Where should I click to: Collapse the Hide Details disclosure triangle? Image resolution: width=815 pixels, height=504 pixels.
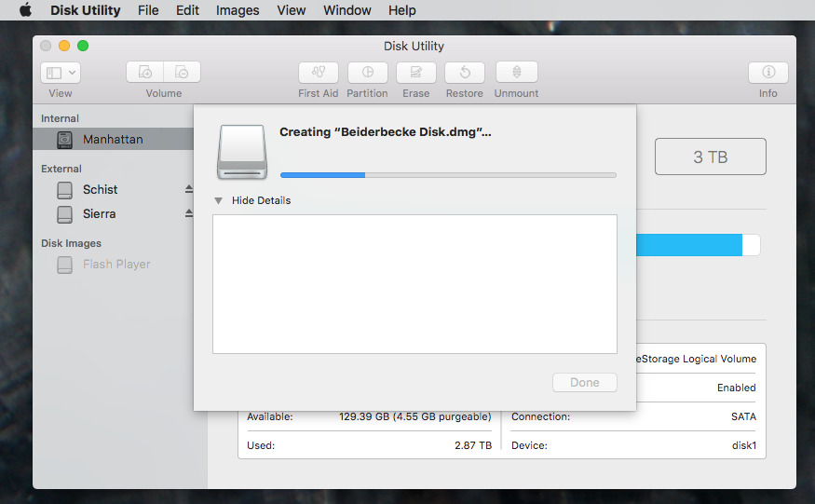(218, 201)
